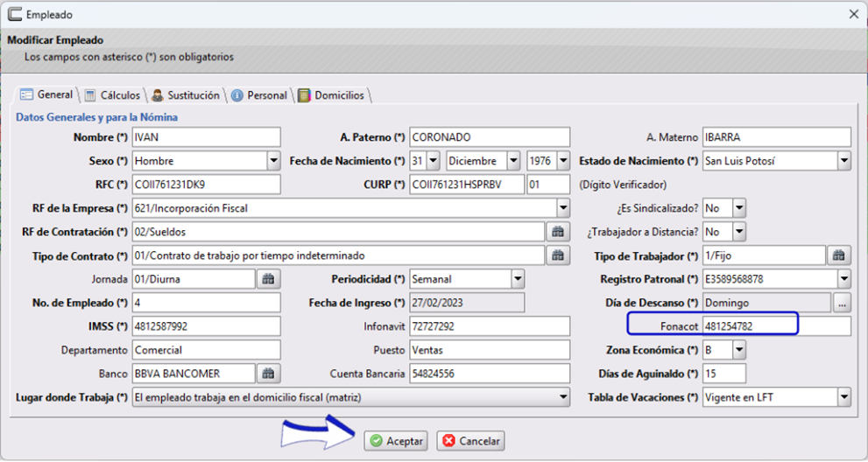The height and width of the screenshot is (462, 868).
Task: Click the A. Paterno field CORONADO
Action: point(490,137)
